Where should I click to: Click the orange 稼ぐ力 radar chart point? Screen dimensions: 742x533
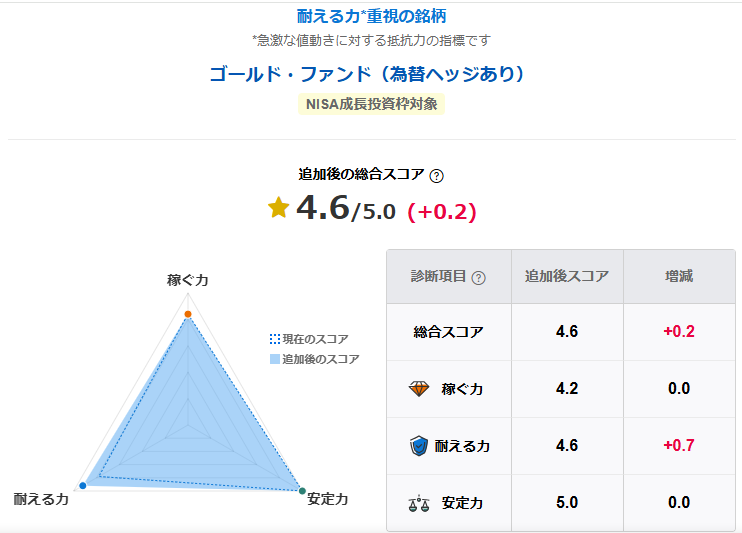click(x=187, y=315)
